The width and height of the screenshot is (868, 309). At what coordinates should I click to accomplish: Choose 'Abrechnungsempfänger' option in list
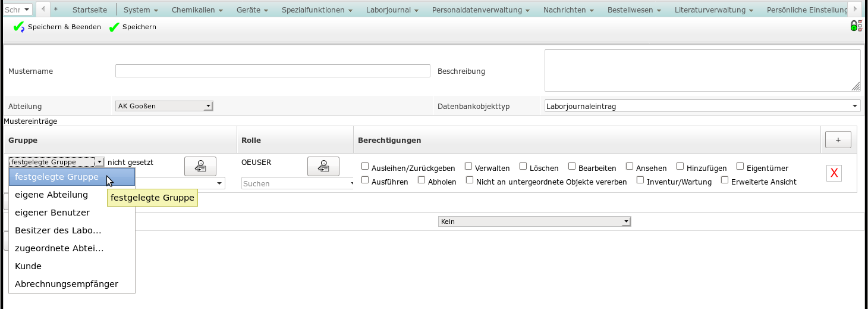67,284
